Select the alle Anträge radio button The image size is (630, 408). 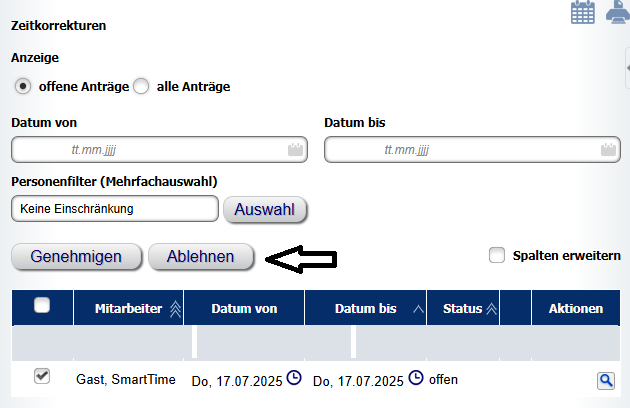pyautogui.click(x=141, y=86)
